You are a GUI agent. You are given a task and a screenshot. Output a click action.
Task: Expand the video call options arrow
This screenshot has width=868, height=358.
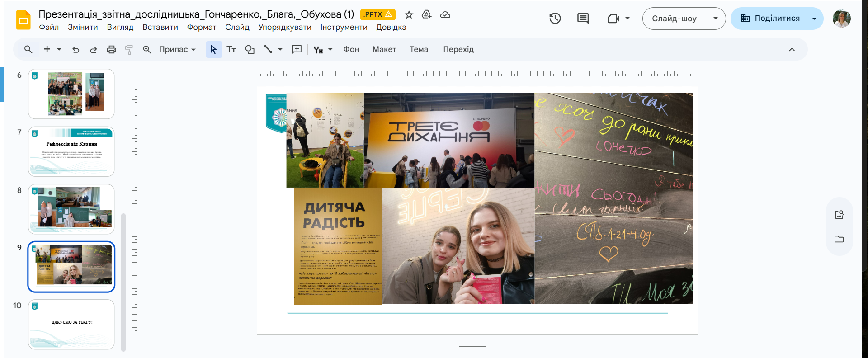627,19
